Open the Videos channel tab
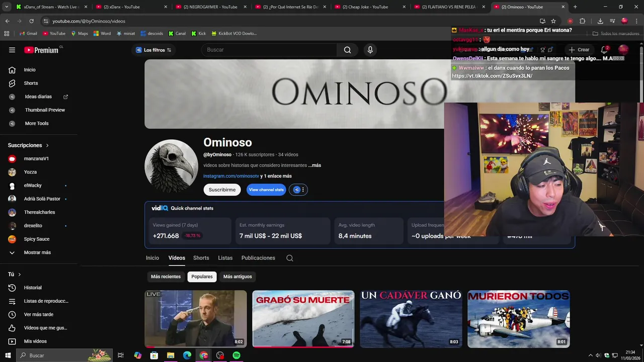Screen dimensions: 644x362 177,258
